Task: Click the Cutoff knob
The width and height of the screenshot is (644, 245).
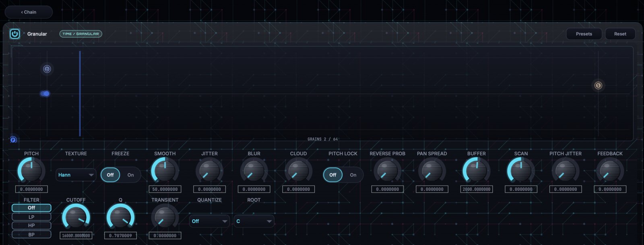Action: (x=76, y=217)
